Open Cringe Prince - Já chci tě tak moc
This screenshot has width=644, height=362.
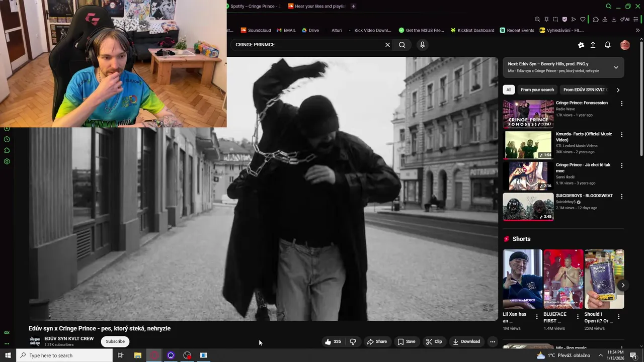528,176
